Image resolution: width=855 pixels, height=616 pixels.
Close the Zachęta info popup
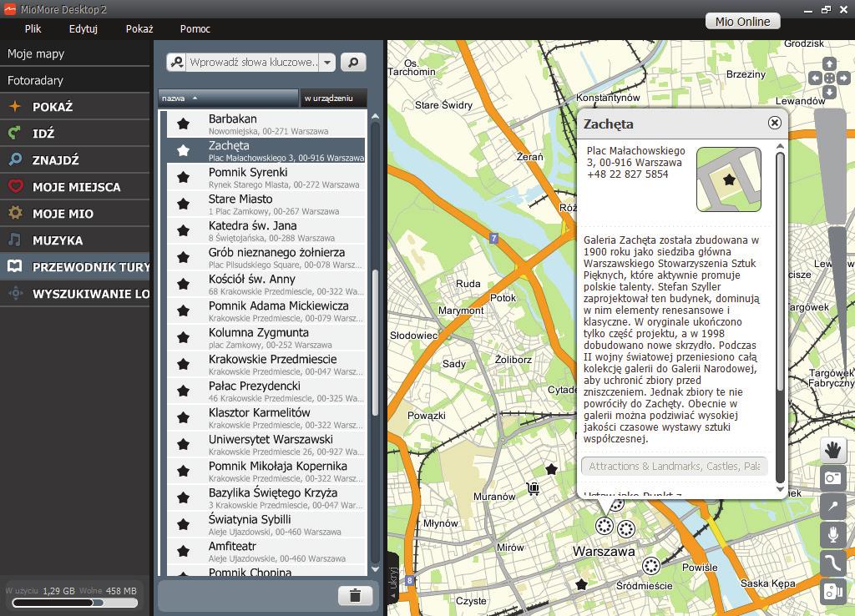774,123
